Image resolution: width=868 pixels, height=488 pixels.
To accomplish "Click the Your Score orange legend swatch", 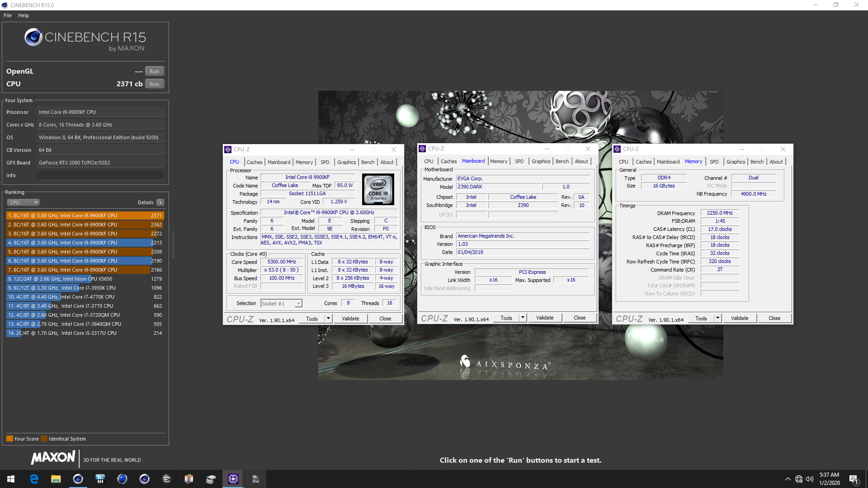I will coord(9,439).
